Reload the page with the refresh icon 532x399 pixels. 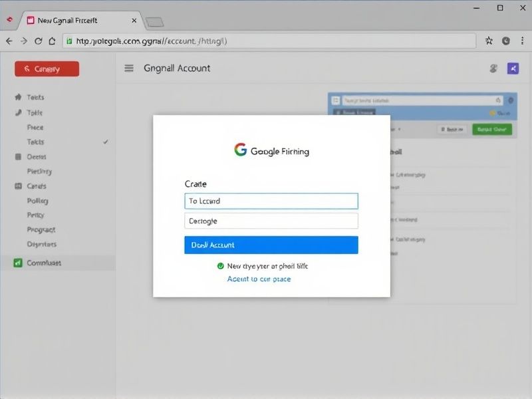click(39, 41)
